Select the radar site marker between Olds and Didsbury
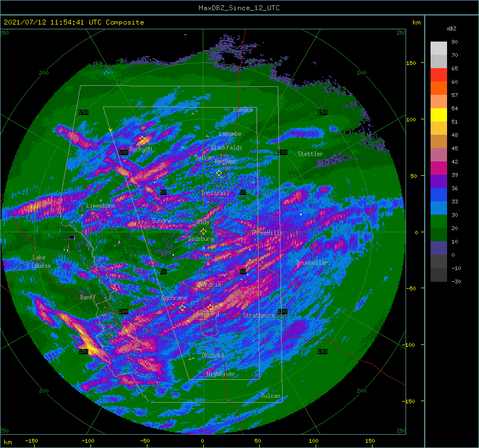 tap(203, 232)
